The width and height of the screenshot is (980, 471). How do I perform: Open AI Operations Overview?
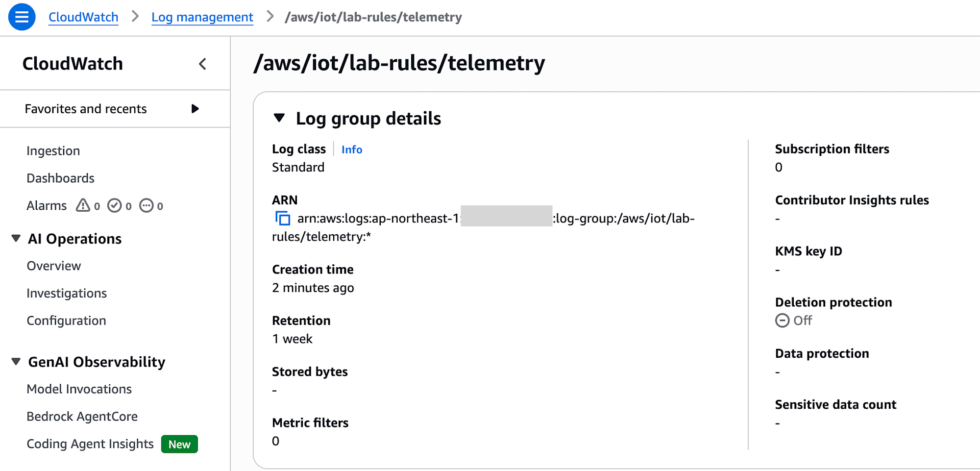click(53, 266)
